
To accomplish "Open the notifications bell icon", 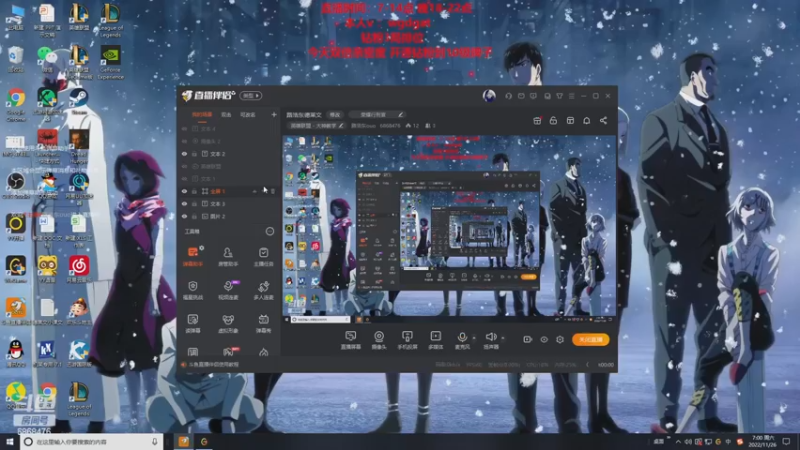I will coord(587,120).
